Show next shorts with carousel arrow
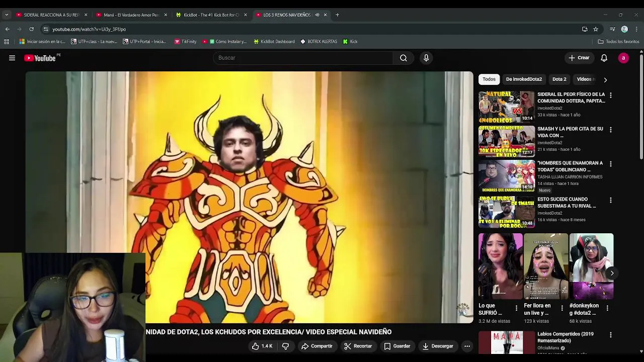This screenshot has height=362, width=644. click(x=612, y=273)
